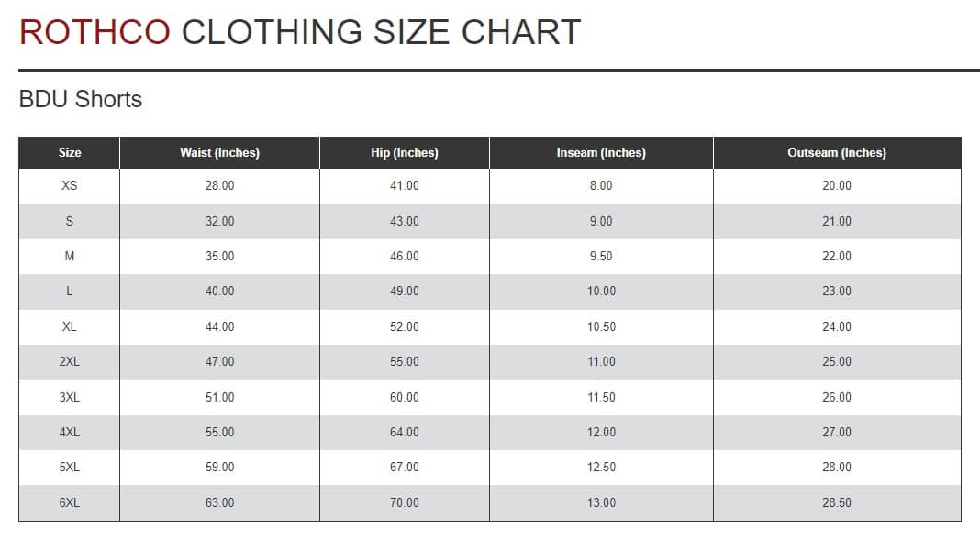Image resolution: width=980 pixels, height=551 pixels.
Task: Select the Outseam (Inches) column header
Action: click(837, 153)
